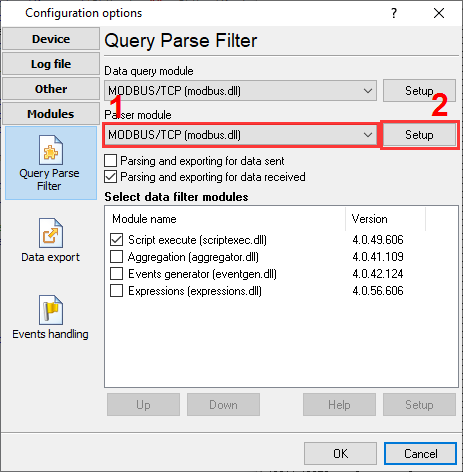Select the Events generator (eventgen.dll) row text
The image size is (463, 472).
202,274
